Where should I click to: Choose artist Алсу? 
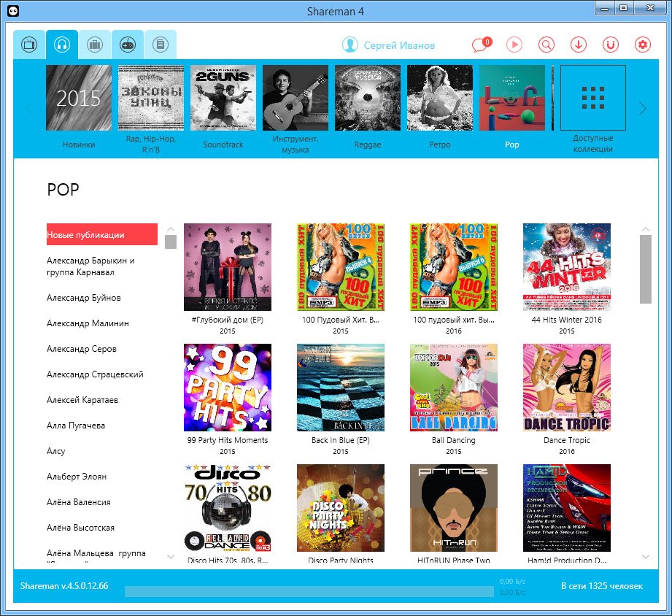pos(55,451)
